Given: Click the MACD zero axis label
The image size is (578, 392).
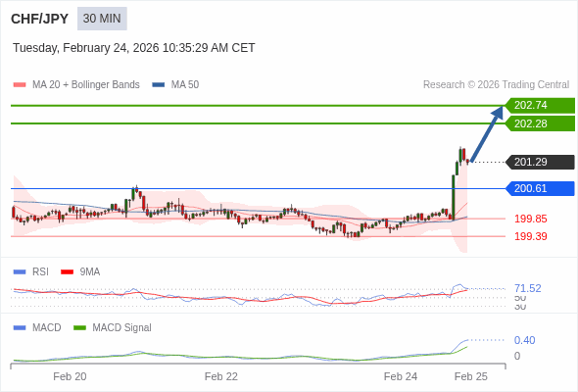Looking at the screenshot, I should tap(517, 356).
